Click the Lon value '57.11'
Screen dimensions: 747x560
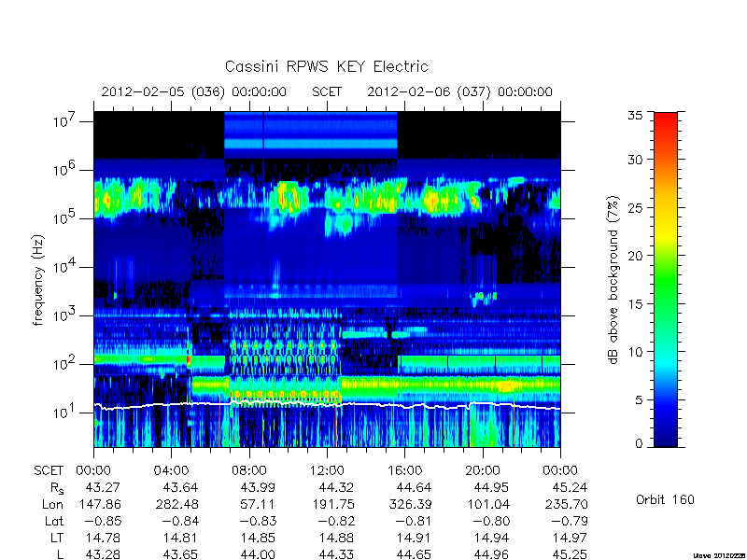coord(259,504)
